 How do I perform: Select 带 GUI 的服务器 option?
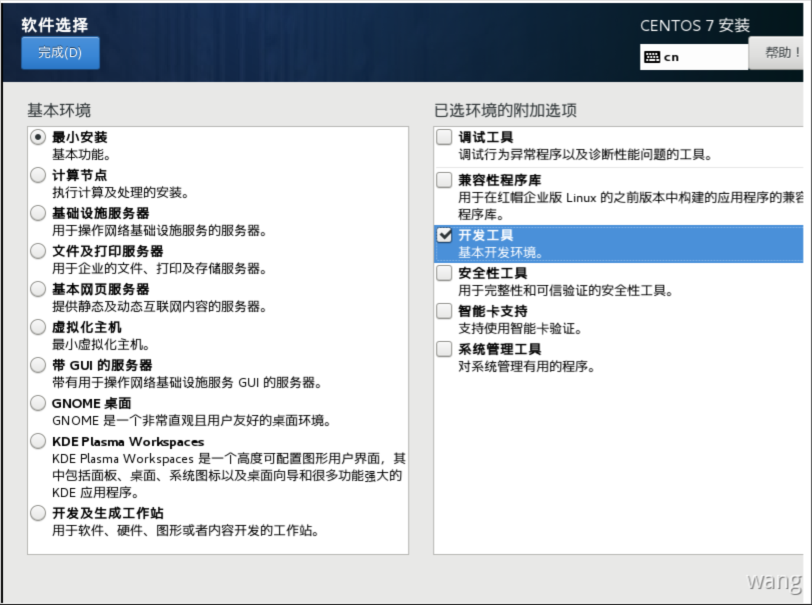click(x=38, y=365)
